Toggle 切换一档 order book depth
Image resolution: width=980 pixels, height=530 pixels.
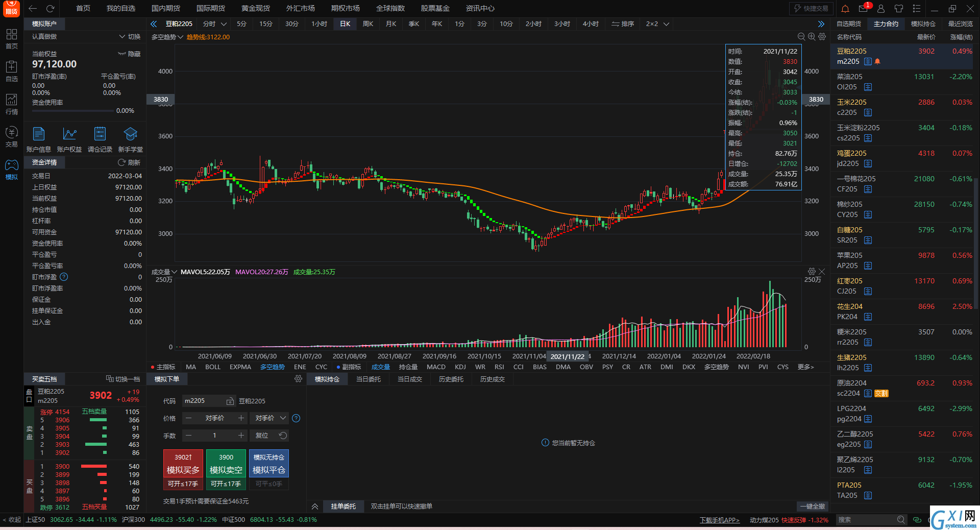(x=123, y=379)
